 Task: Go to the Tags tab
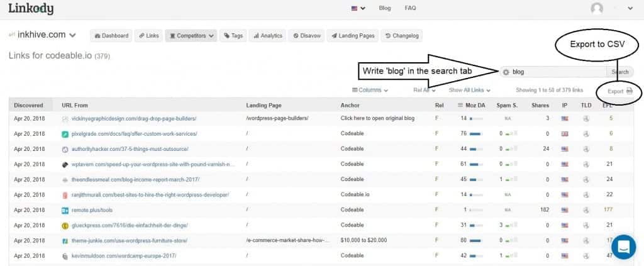[x=233, y=36]
